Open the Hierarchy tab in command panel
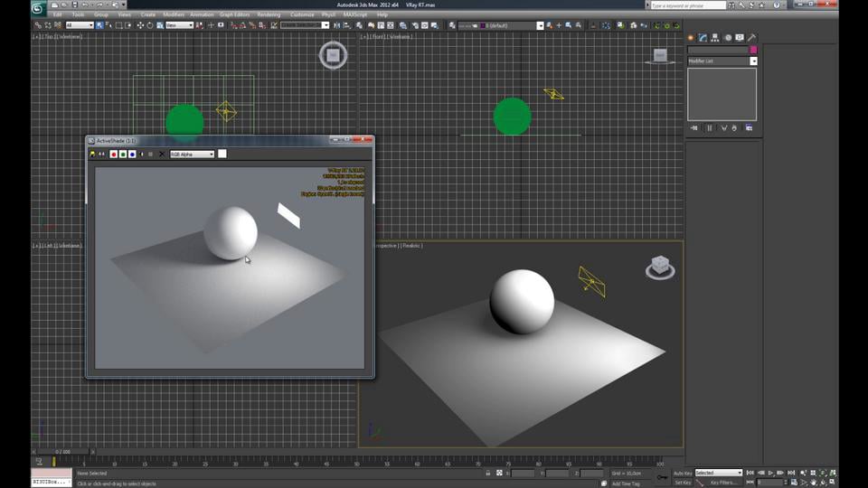Screen dimensions: 868x488 [x=714, y=38]
